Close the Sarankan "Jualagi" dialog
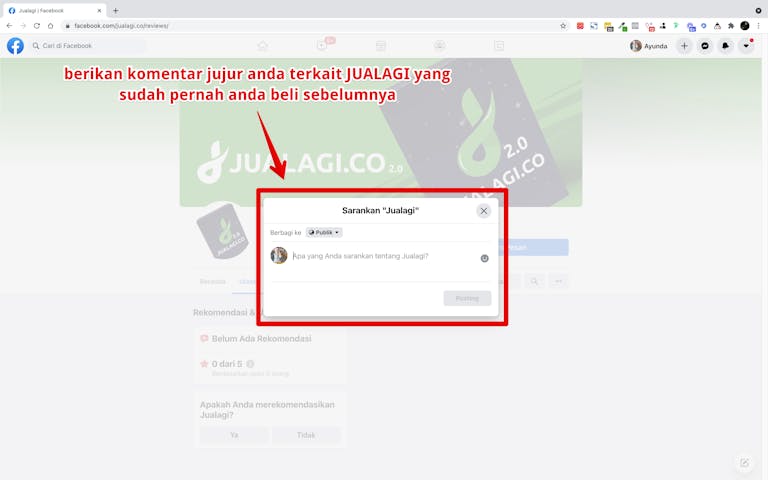This screenshot has height=480, width=768. pos(483,211)
